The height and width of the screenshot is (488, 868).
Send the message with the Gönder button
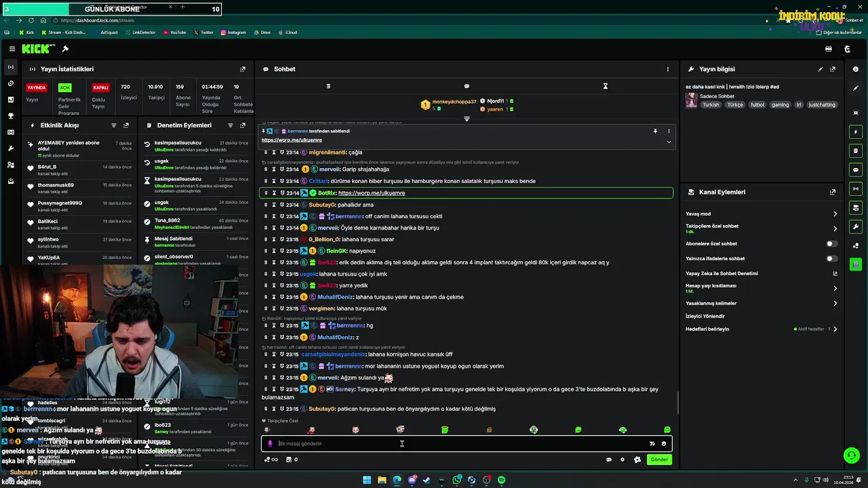[659, 460]
